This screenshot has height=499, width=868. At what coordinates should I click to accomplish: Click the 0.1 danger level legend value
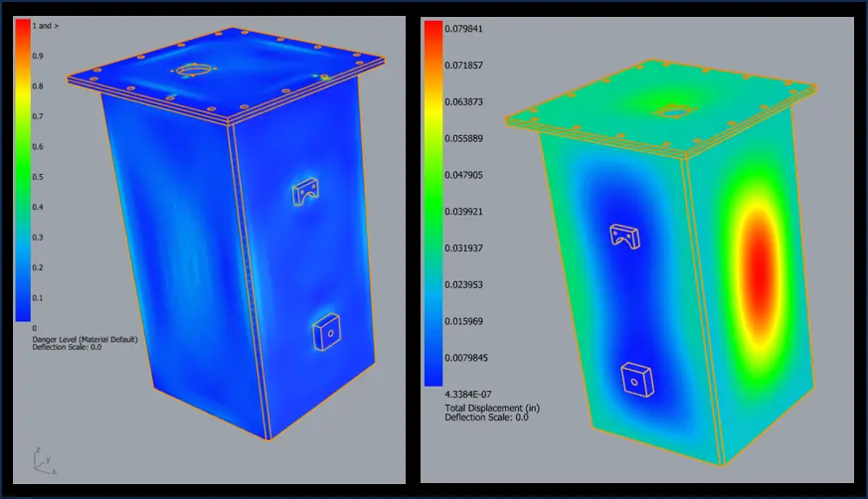tap(38, 297)
